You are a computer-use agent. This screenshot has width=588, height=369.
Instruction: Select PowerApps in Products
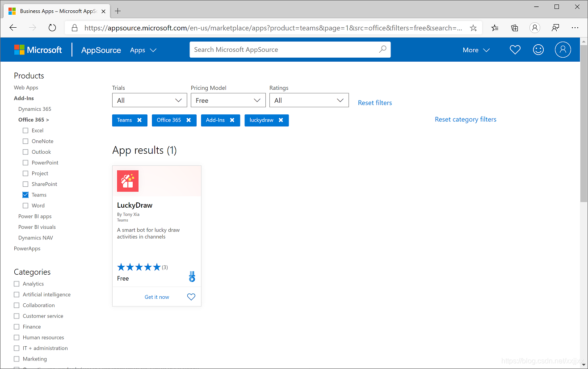click(x=27, y=248)
